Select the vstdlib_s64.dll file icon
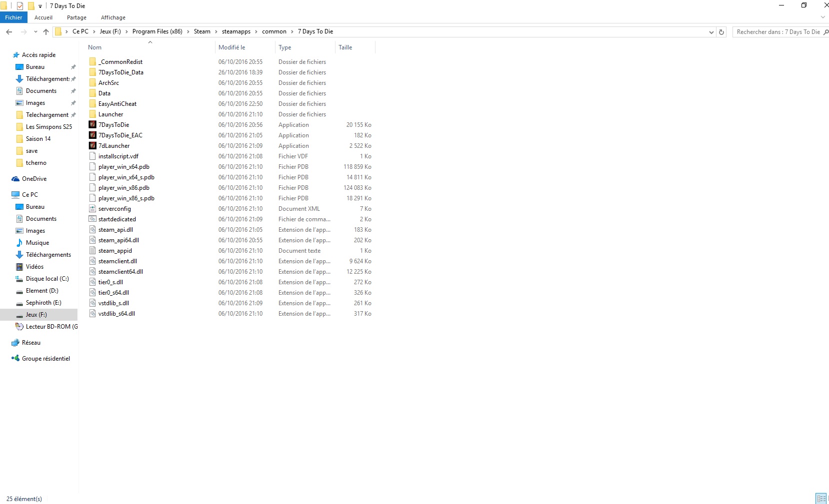 [92, 314]
